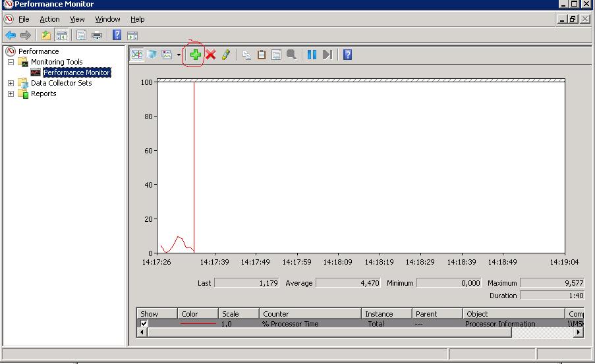
Task: Click the scroll left arrow of counter list
Action: 142,332
